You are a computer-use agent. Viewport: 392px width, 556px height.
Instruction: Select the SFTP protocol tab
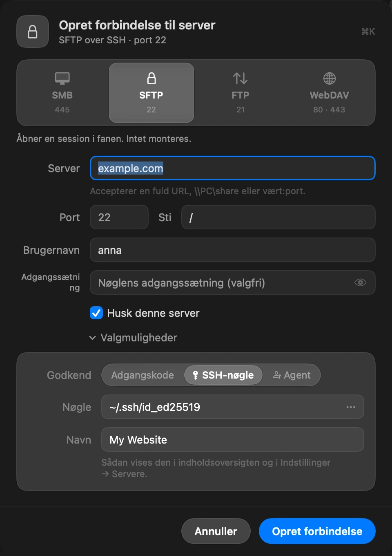pos(151,93)
